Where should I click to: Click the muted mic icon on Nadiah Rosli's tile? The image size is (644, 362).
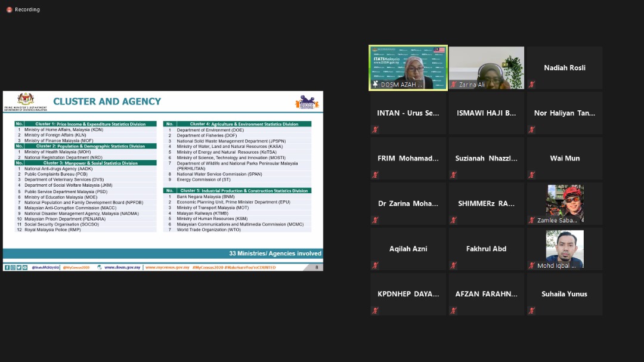pyautogui.click(x=531, y=85)
